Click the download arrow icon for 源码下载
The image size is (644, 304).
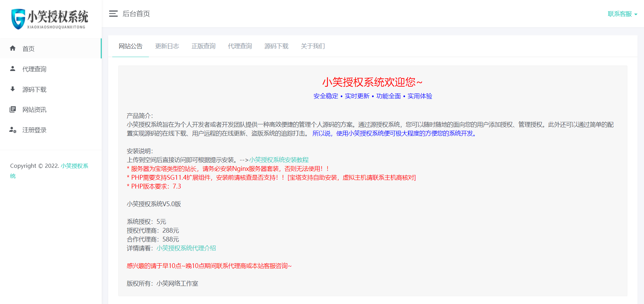(x=13, y=89)
